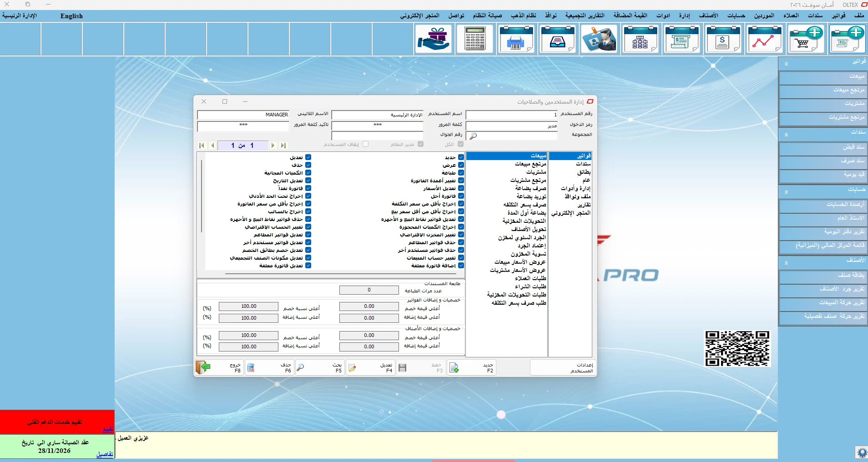Go to first user record arrow
The height and width of the screenshot is (462, 868).
click(202, 146)
